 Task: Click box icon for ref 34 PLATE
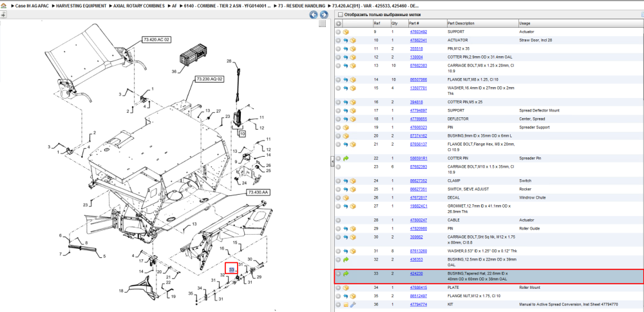pos(346,288)
